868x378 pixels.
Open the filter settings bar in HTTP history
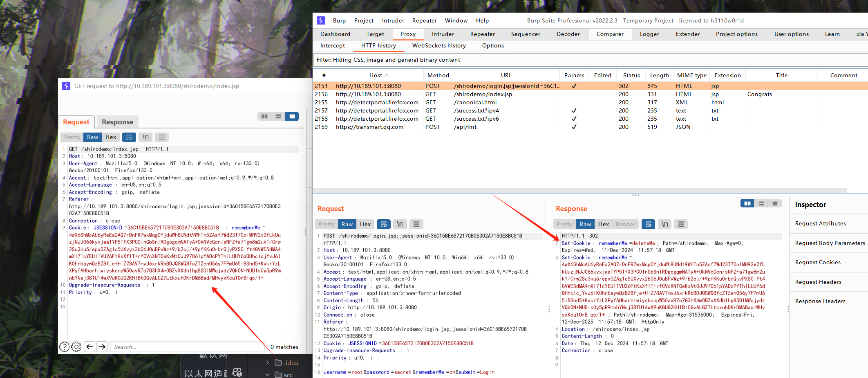590,60
